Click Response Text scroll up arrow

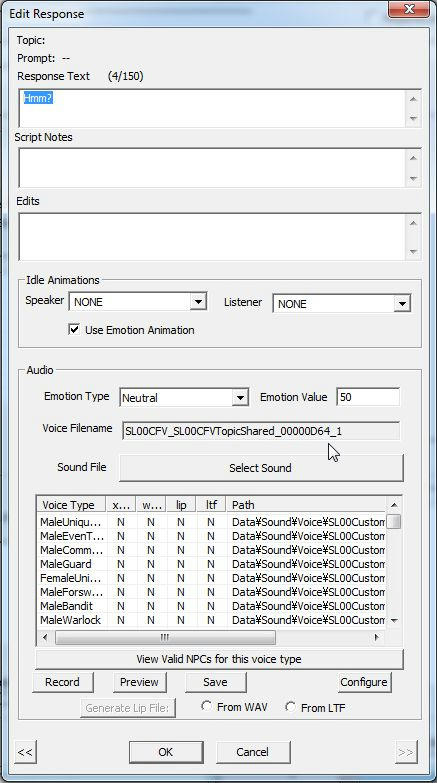click(413, 99)
